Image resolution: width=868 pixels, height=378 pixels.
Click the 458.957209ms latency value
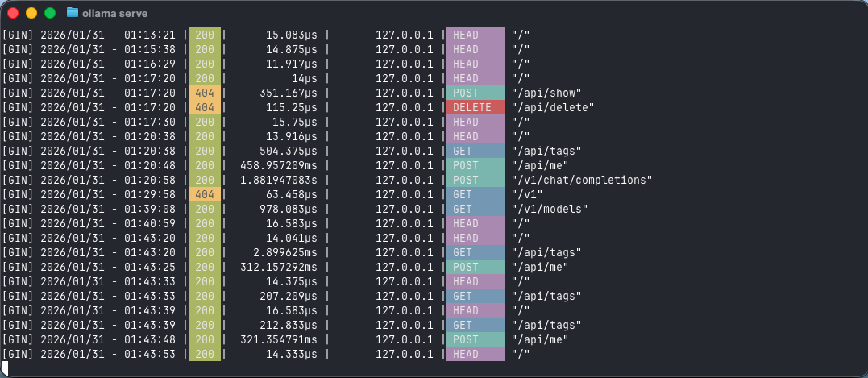279,165
